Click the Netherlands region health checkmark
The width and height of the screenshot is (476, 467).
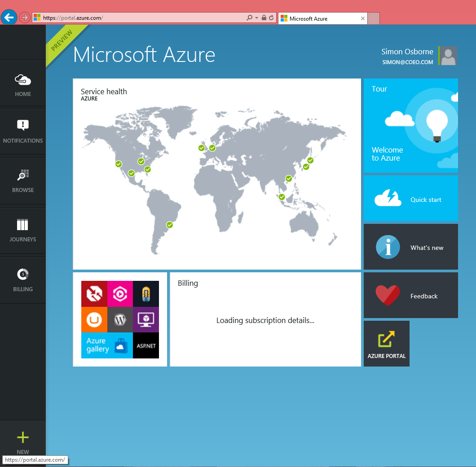pos(212,148)
